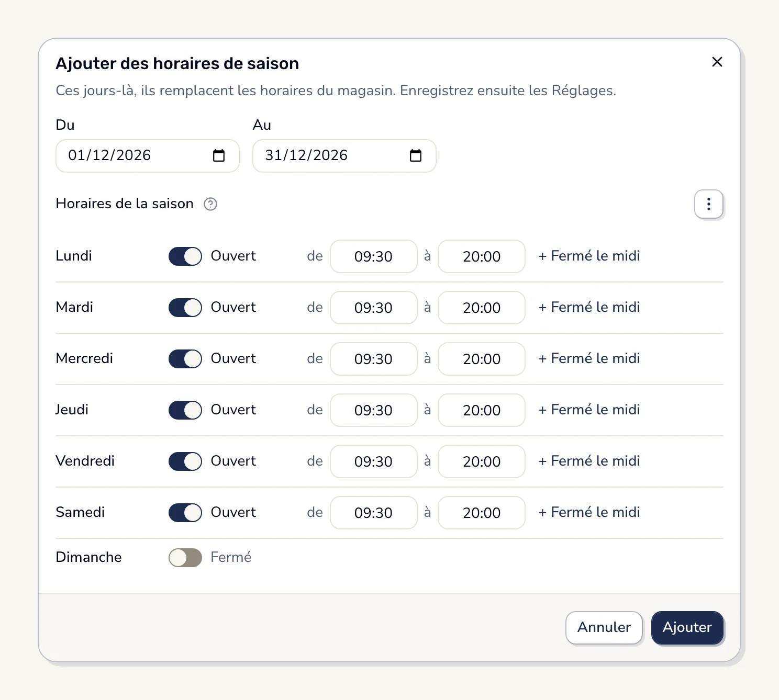Add Fermé le midi for Samedi

(589, 512)
